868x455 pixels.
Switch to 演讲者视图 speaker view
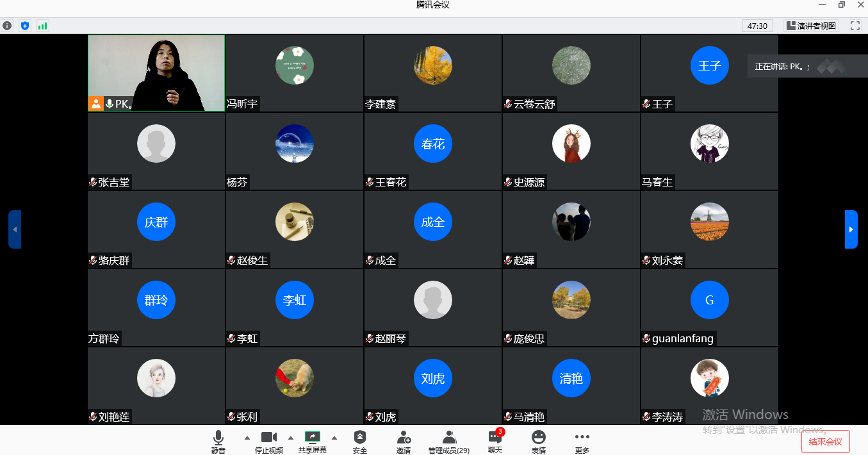(811, 26)
